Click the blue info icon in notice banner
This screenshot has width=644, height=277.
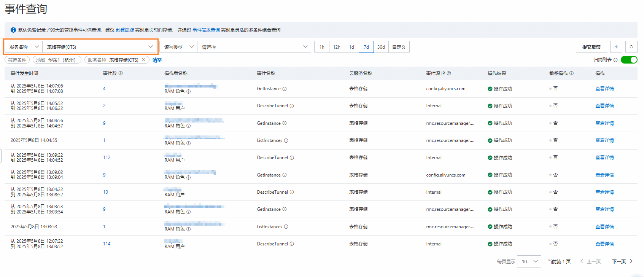13,30
